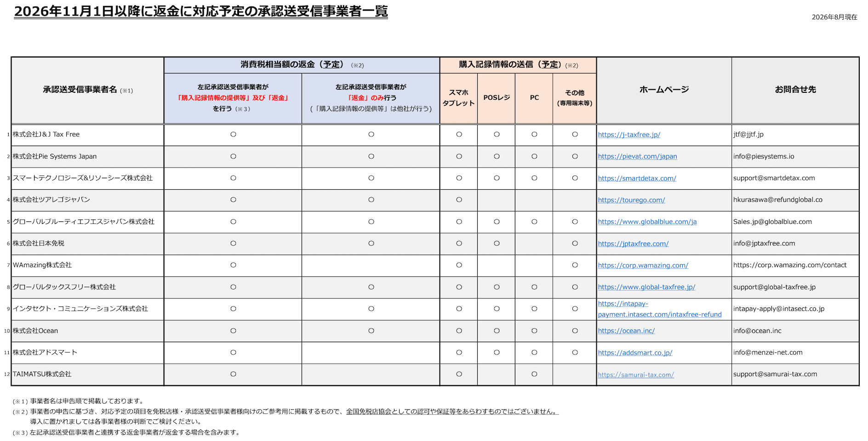
Task: Open the jptaxfree.com homepage link
Action: 633,243
